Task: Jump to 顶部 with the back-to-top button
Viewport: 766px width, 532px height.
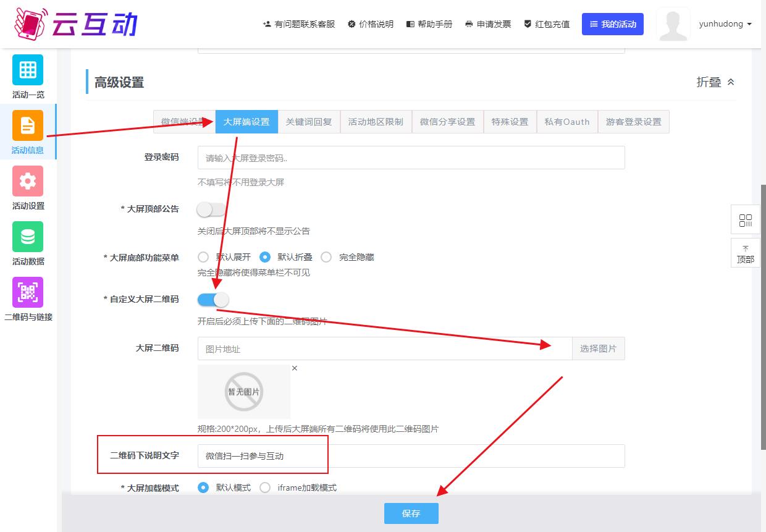Action: click(x=745, y=253)
